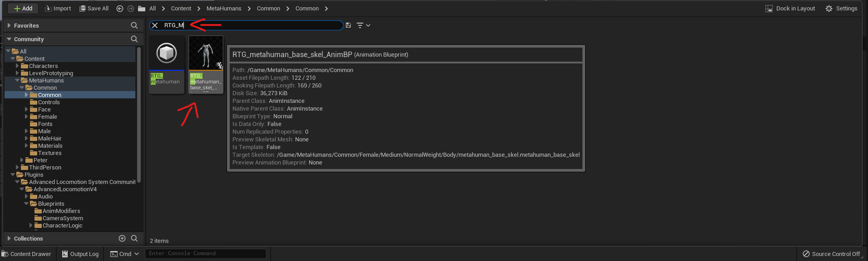Clear the RTG_M search text

pos(155,25)
